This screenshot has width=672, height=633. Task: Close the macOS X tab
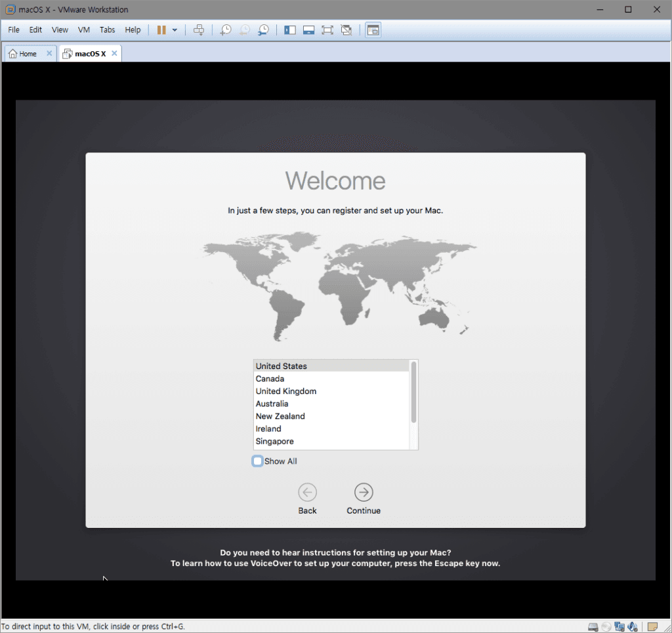(114, 53)
